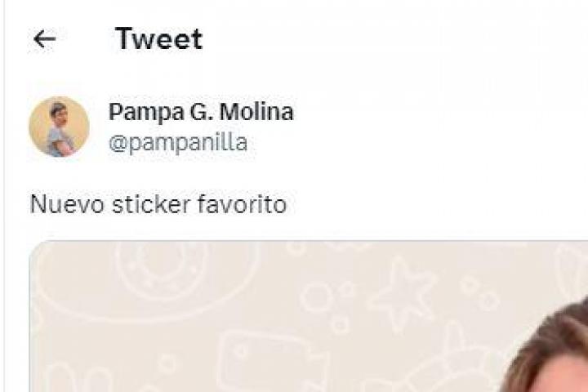The image size is (588, 392).
Task: Open Pampa G. Molina's profile avatar
Action: coord(59,127)
